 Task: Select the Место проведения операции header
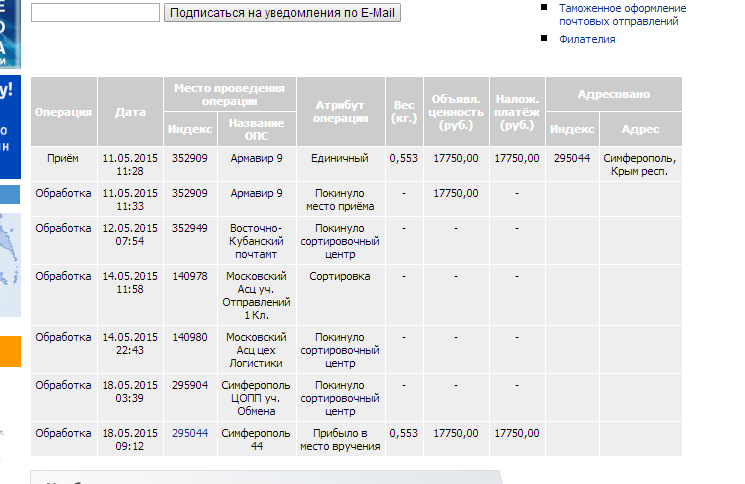(229, 95)
